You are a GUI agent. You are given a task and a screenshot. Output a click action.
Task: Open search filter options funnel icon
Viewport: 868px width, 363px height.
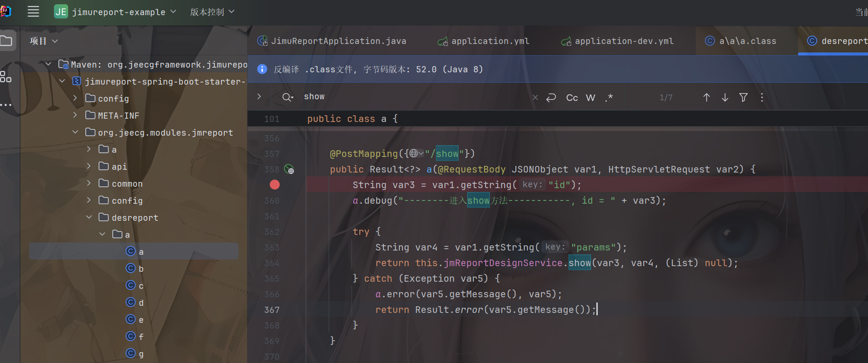[x=744, y=97]
